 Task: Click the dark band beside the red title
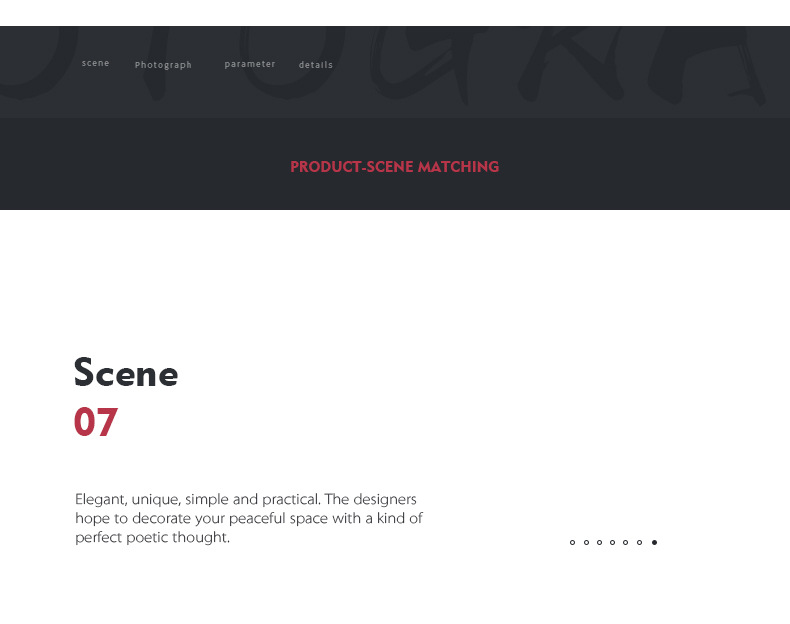coord(645,164)
